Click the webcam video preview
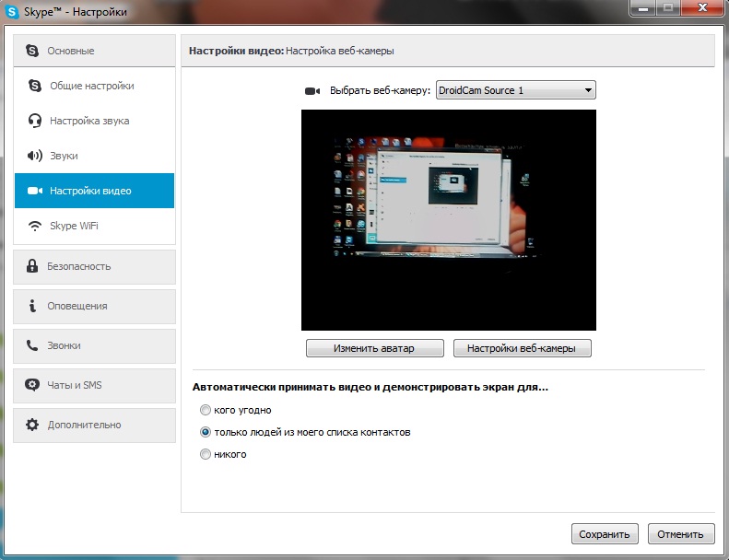This screenshot has height=560, width=729. pos(449,220)
